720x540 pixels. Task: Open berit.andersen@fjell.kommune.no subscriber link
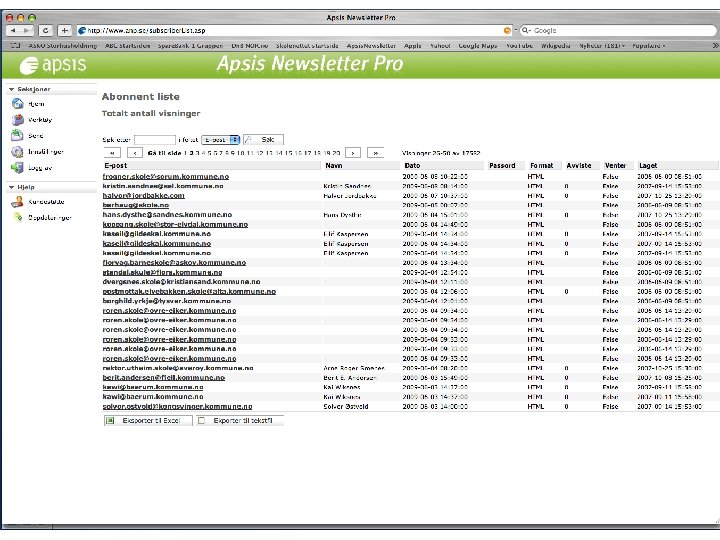(x=164, y=378)
